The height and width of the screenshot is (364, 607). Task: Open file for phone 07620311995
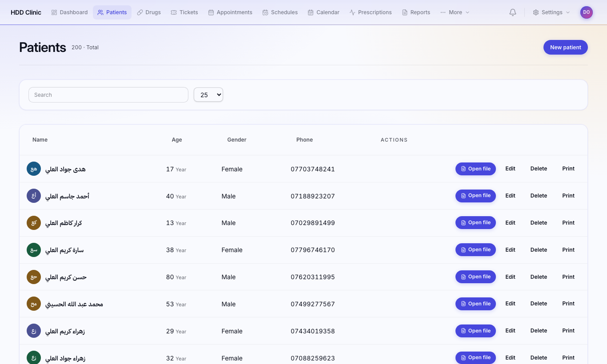click(x=475, y=277)
